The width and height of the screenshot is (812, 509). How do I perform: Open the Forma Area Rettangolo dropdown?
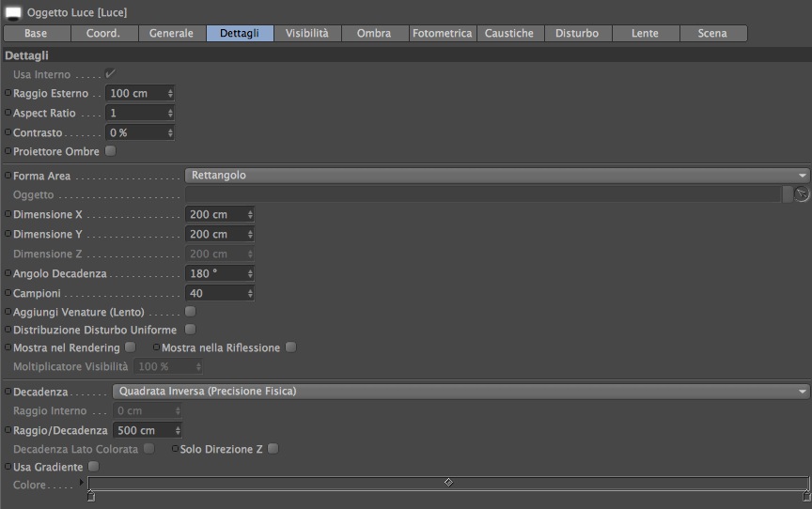[496, 176]
